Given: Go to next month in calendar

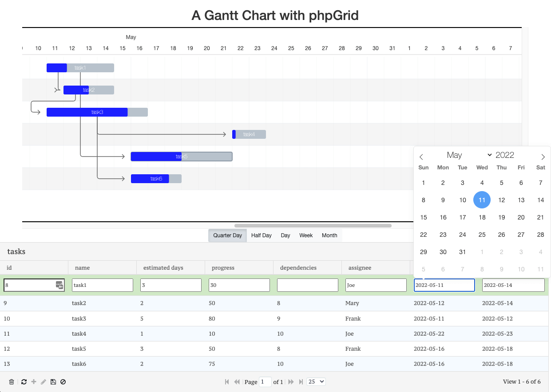Looking at the screenshot, I should [543, 157].
